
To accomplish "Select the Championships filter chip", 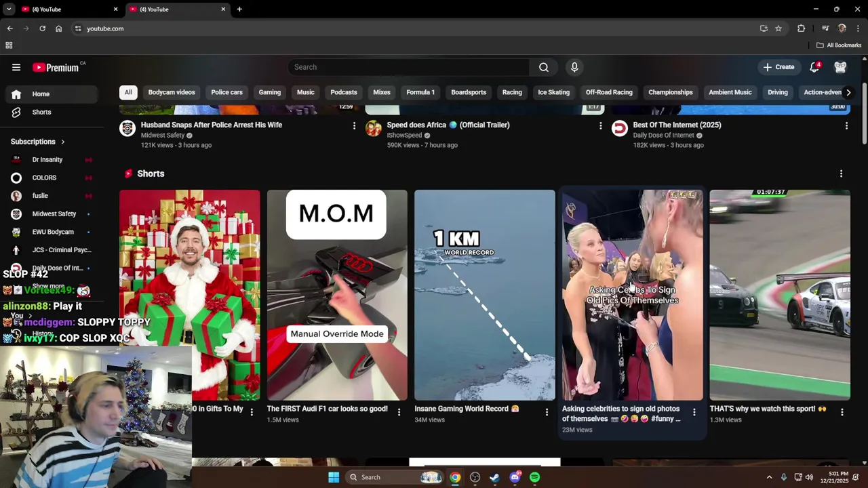I will (x=671, y=92).
